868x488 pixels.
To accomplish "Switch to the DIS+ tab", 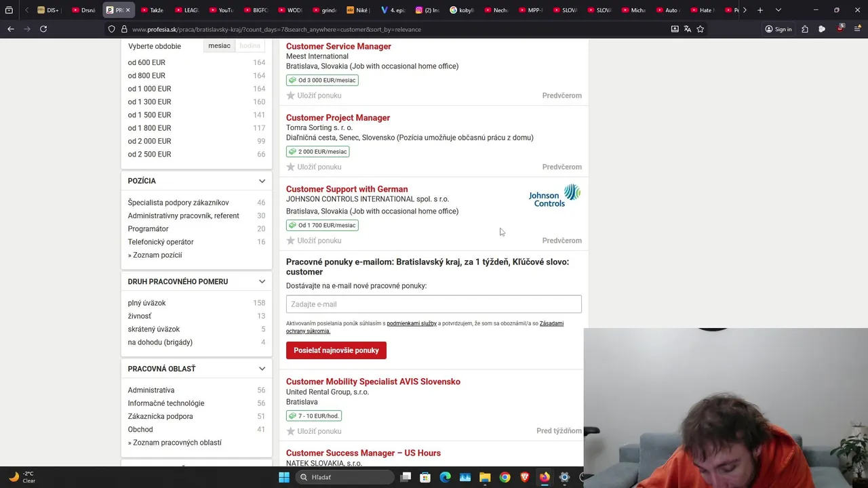I will [x=48, y=10].
